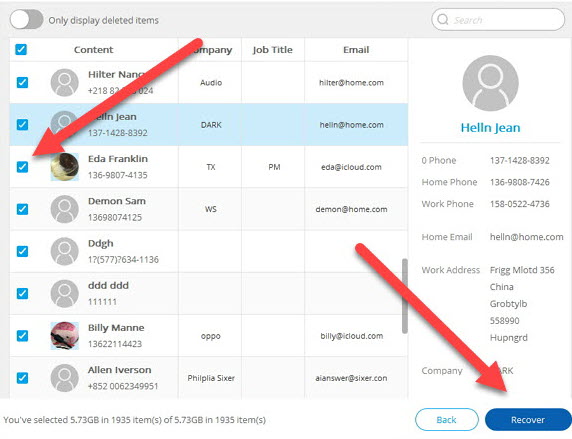Uncheck Hilter Nancy's checkbox

(22, 82)
